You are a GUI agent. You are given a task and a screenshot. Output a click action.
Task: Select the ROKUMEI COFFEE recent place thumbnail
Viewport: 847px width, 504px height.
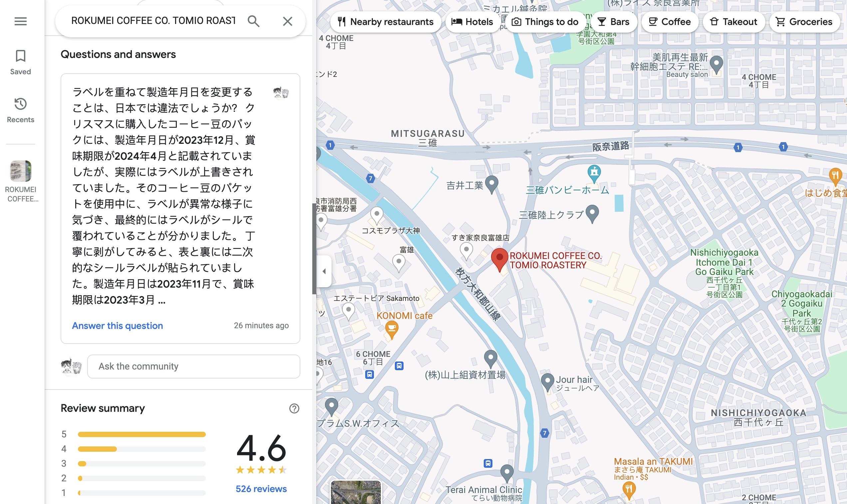tap(20, 171)
